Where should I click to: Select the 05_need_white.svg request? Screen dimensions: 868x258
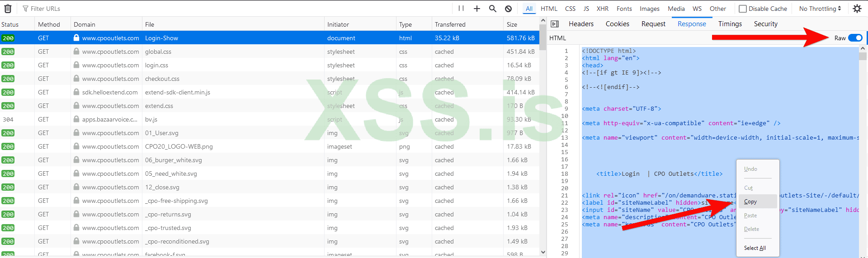tap(269, 174)
